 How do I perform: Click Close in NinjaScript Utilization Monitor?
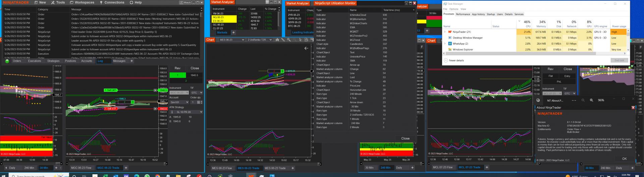(x=405, y=138)
